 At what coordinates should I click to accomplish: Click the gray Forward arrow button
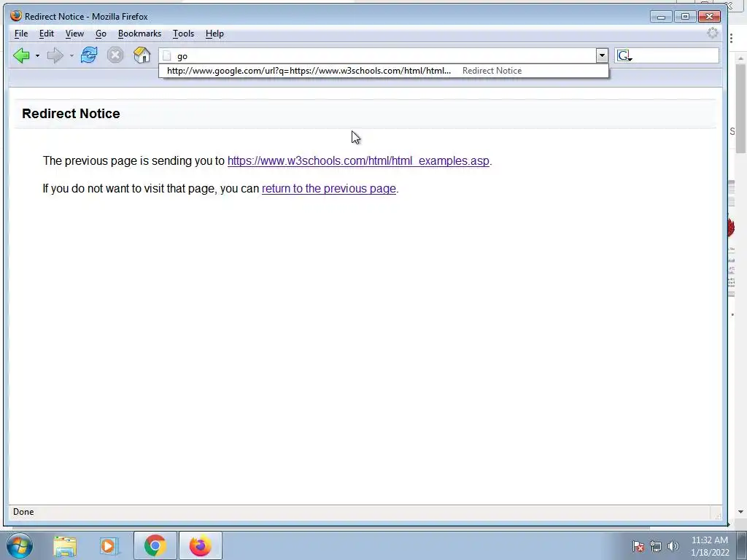coord(55,55)
